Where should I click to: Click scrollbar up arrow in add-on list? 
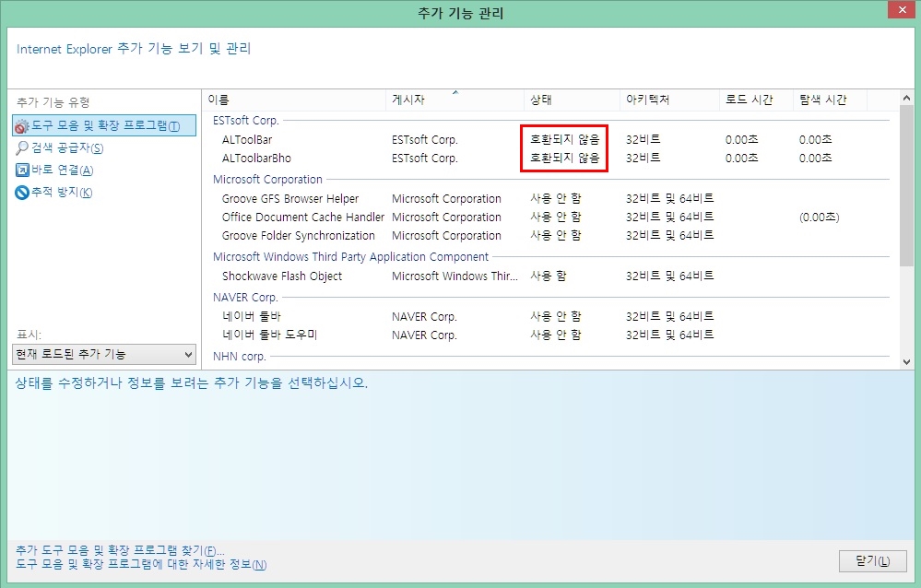(906, 98)
